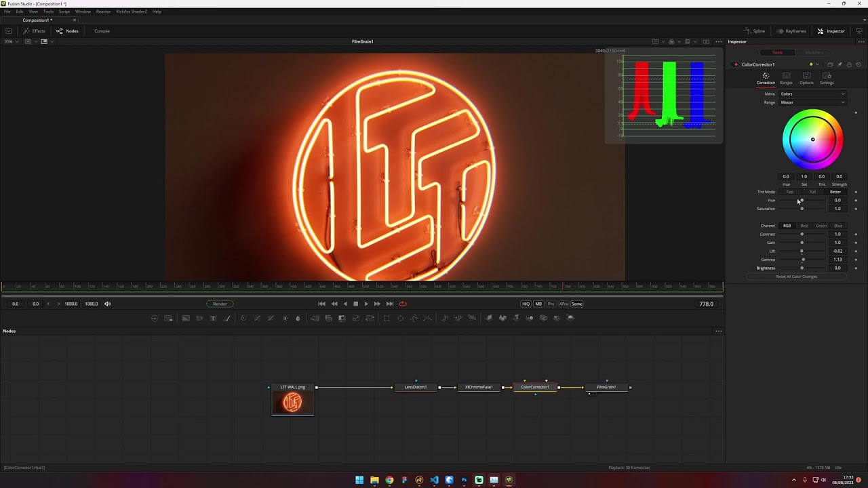The image size is (868, 488).
Task: Open the Menu Colors dropdown
Action: pyautogui.click(x=812, y=94)
